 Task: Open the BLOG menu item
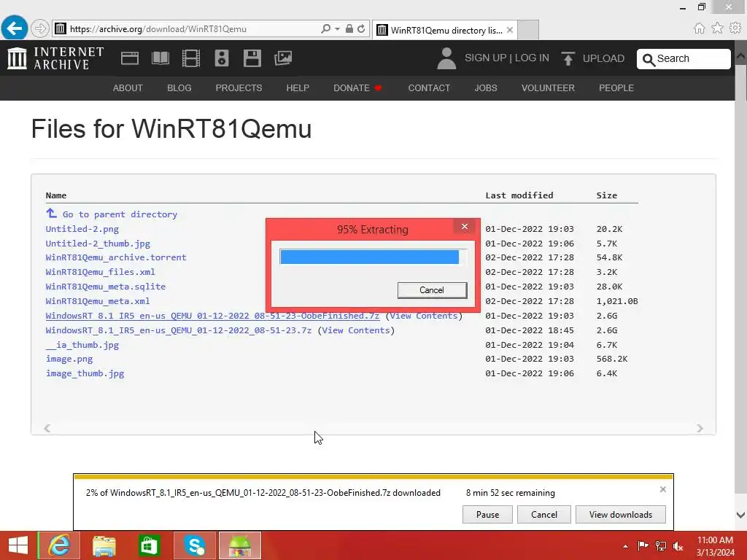click(x=179, y=88)
